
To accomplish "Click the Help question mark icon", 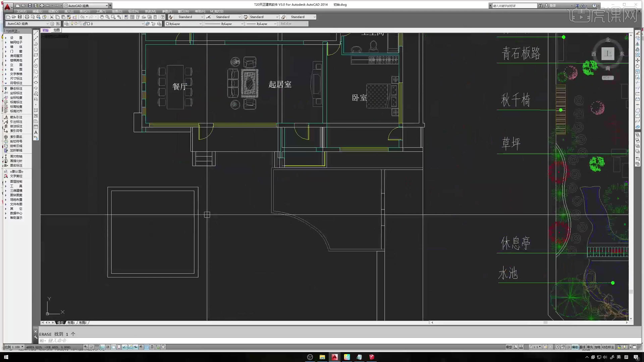I will pos(163,17).
